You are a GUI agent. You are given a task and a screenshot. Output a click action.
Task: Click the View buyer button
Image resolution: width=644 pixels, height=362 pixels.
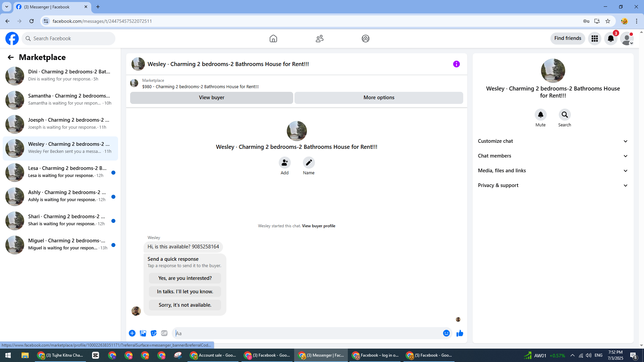tap(211, 98)
